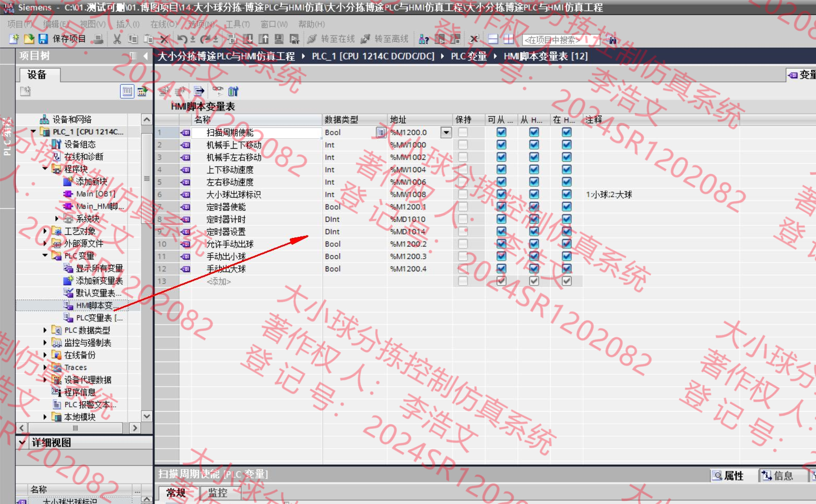Collapse the PLC_1 [CPU 1214C tree node

click(x=33, y=131)
